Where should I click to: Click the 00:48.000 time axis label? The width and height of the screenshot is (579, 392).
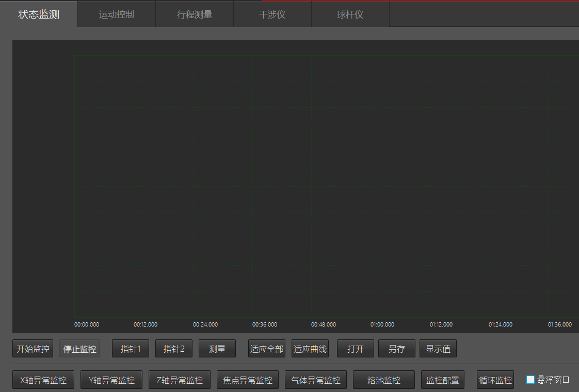(x=324, y=324)
